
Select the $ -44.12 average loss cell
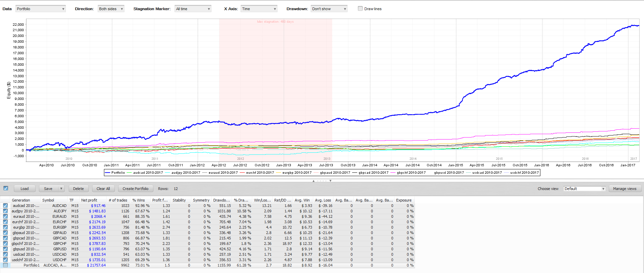click(323, 216)
